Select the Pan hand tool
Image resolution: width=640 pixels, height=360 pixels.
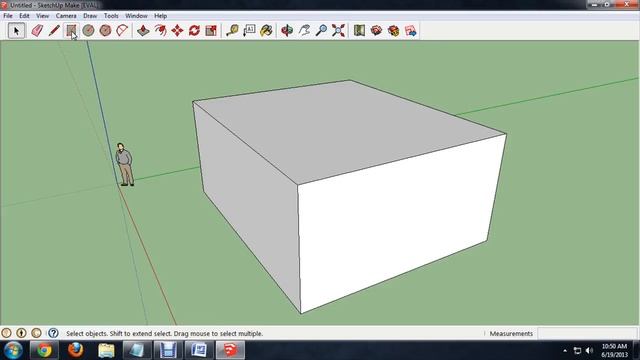(304, 31)
